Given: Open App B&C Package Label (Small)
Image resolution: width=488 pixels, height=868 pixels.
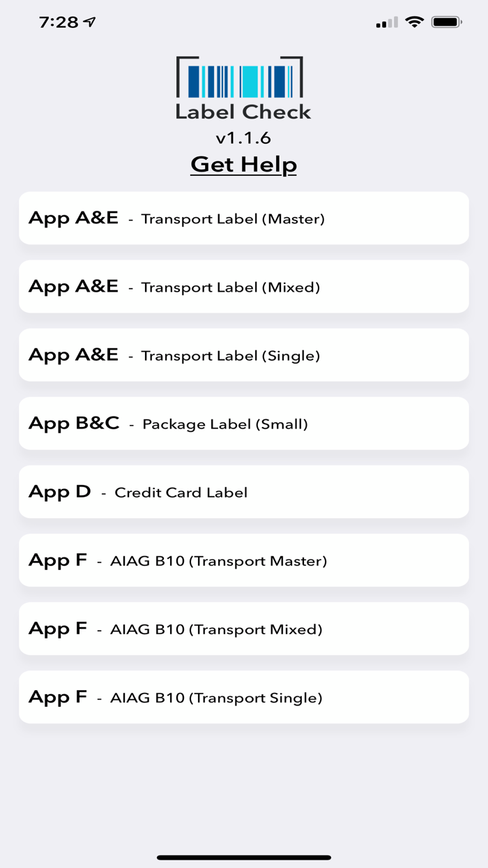Looking at the screenshot, I should 243,423.
